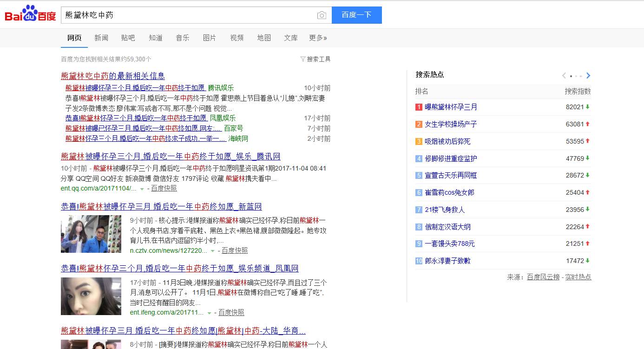Click rank 4 badge in hot searches
Viewport: 644px width, 349px height.
click(419, 159)
